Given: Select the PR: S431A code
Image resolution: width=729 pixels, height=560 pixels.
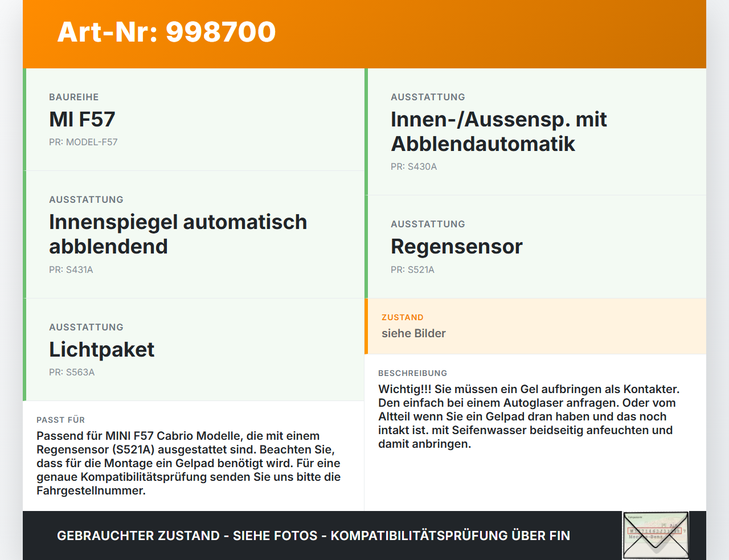Looking at the screenshot, I should [x=71, y=269].
